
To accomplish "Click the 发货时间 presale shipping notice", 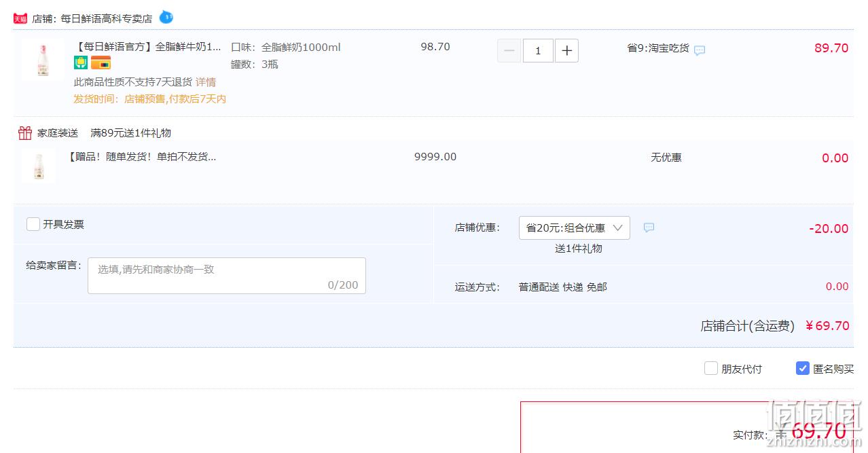I will coord(150,99).
